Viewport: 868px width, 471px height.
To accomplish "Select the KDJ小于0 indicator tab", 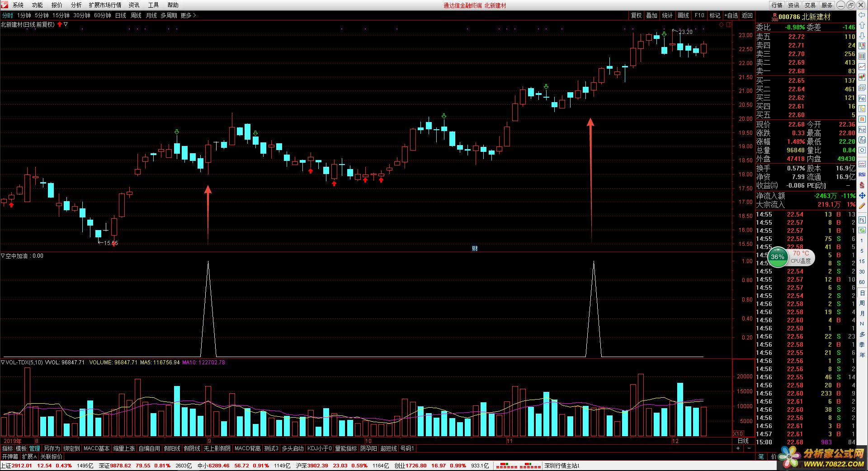I will 320,448.
